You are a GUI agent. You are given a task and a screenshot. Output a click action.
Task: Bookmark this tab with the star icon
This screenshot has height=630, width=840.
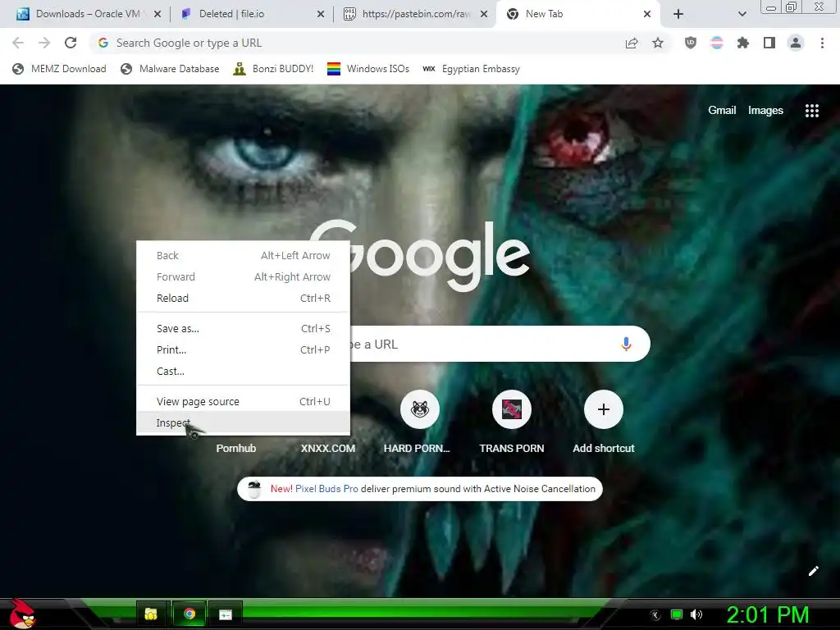pos(658,43)
